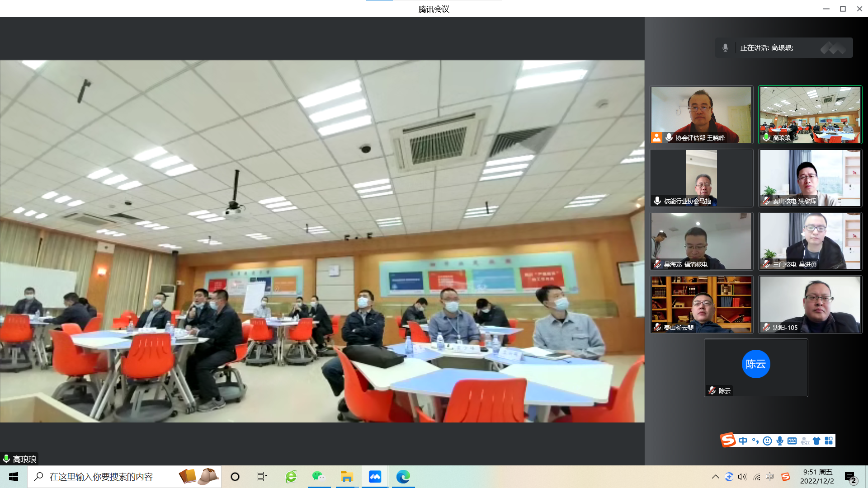Click 陈云 participant avatar tile

coord(755,364)
